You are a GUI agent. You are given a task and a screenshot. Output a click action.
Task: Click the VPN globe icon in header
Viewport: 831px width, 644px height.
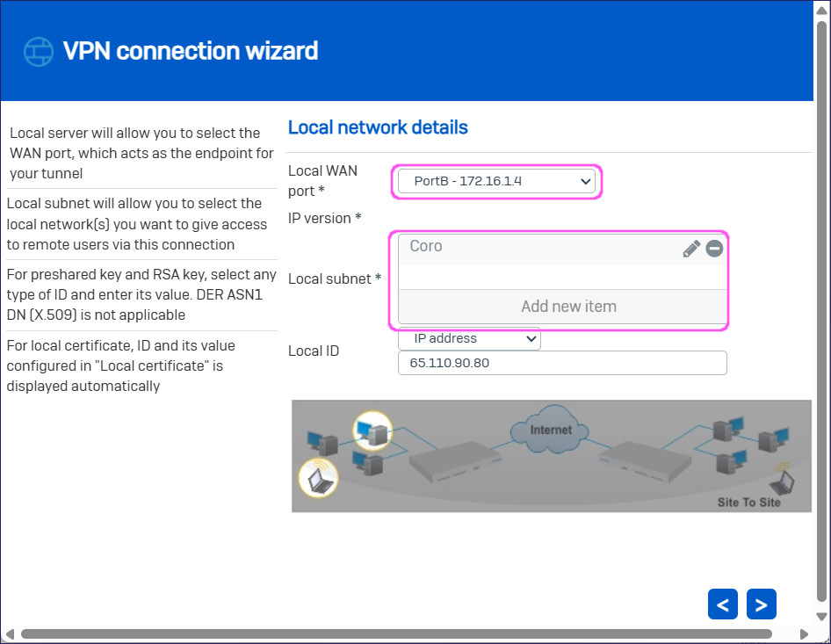point(39,52)
